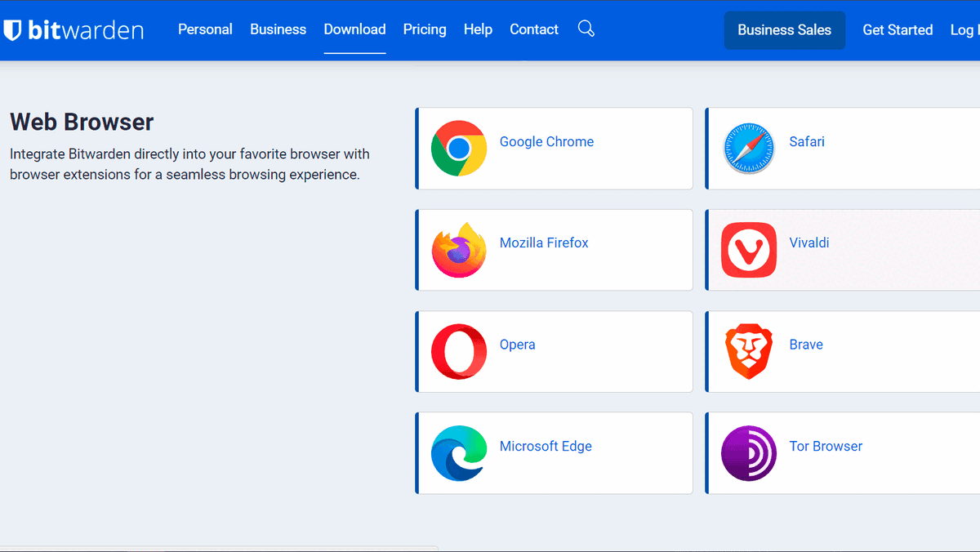Click the Get Started link

coord(898,30)
